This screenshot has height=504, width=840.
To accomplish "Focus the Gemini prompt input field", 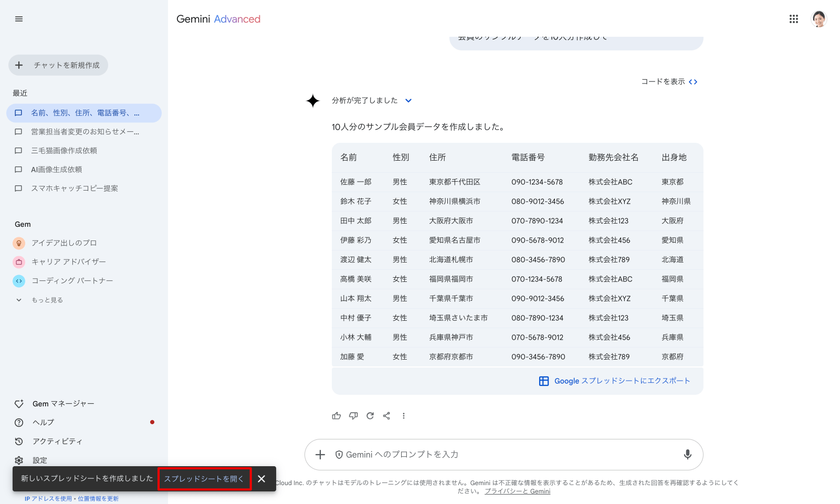I will [x=504, y=455].
